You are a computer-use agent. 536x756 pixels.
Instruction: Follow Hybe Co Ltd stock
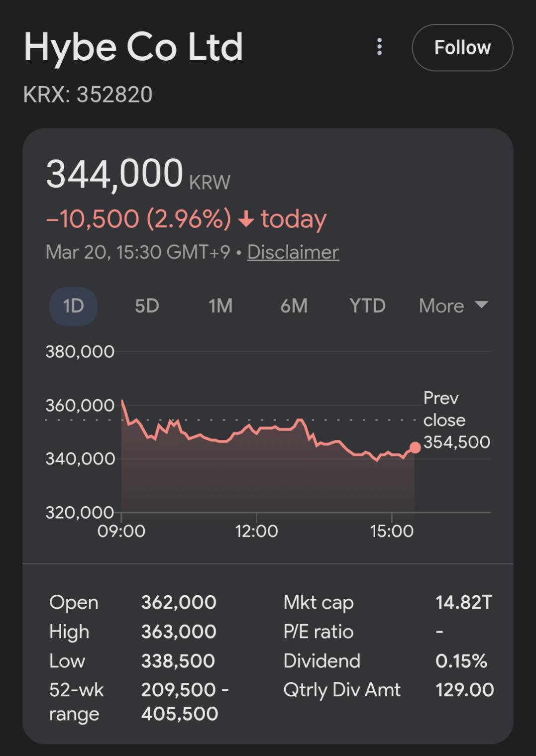click(x=462, y=48)
